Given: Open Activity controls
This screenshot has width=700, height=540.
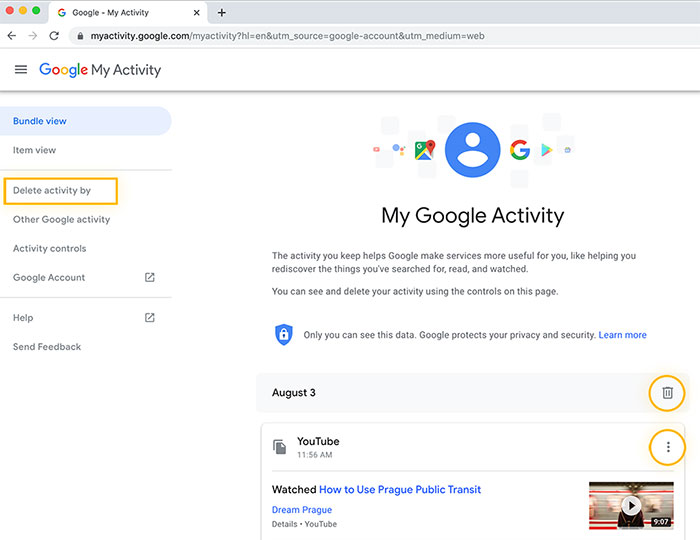Looking at the screenshot, I should pos(50,248).
